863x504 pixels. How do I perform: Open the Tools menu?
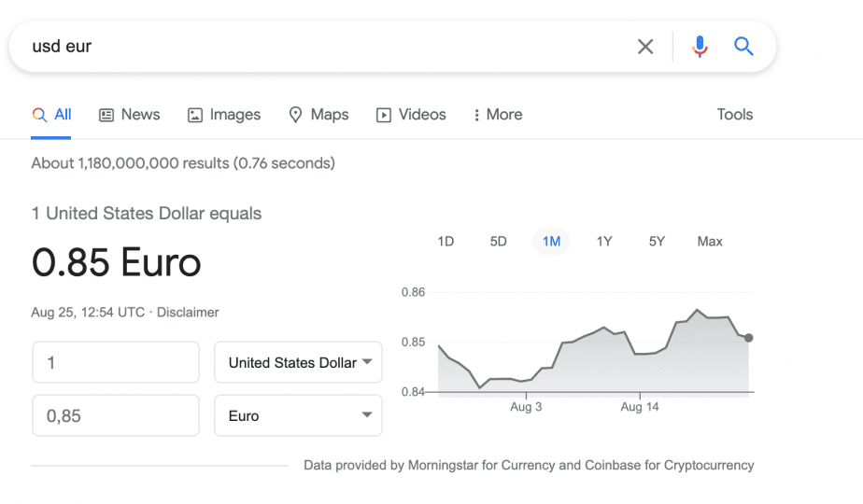735,115
